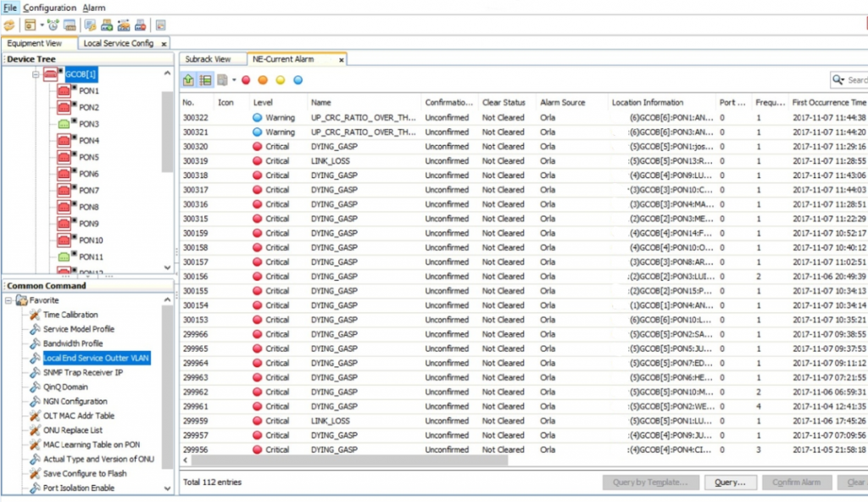Click the search magnifier icon

838,80
